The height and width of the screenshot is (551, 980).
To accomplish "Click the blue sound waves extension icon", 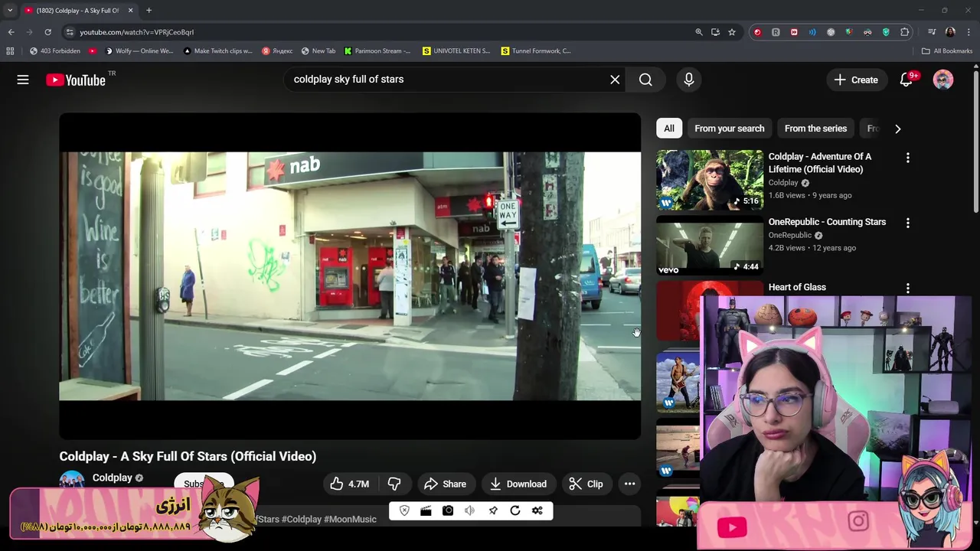I will click(812, 32).
